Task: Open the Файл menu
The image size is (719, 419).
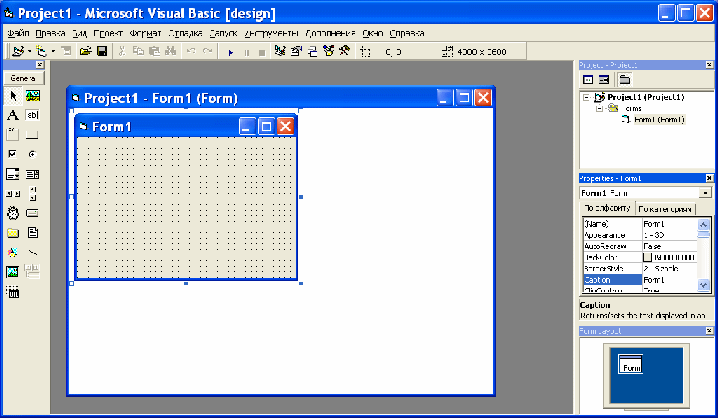Action: tap(18, 33)
